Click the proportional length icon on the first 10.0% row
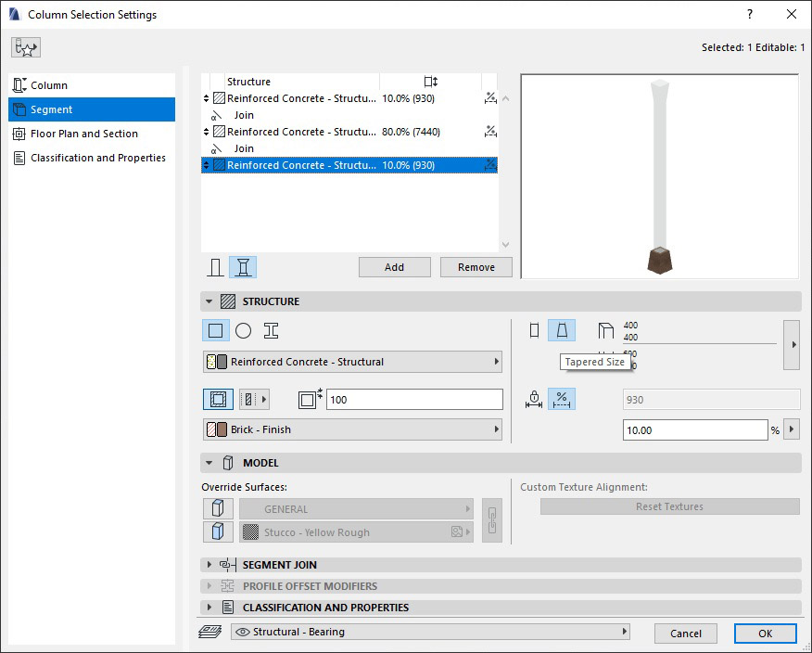812x653 pixels. [490, 98]
